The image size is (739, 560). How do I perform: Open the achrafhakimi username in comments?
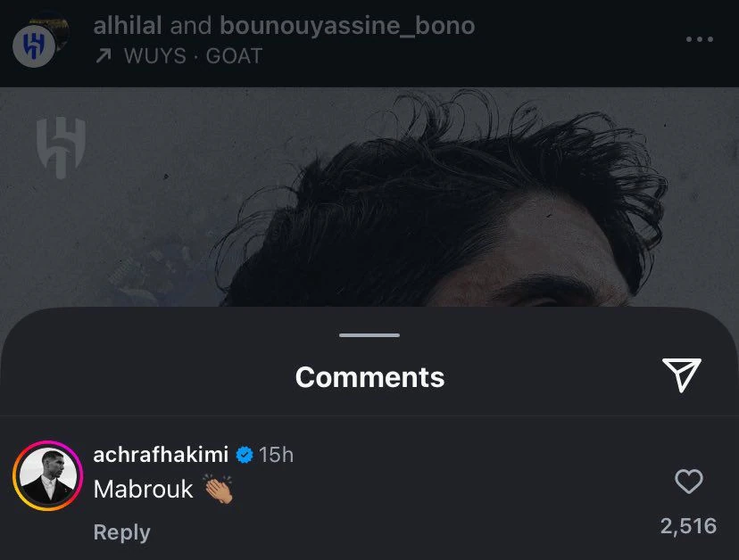pos(162,455)
